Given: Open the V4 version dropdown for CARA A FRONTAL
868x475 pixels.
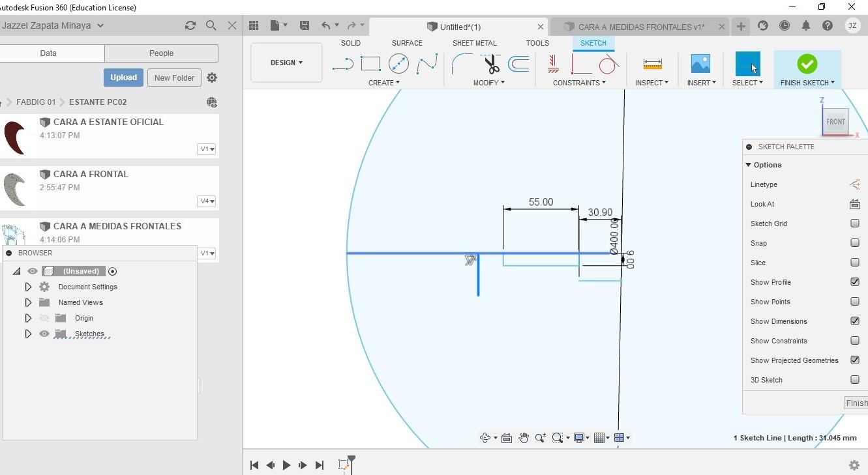Looking at the screenshot, I should (x=207, y=201).
